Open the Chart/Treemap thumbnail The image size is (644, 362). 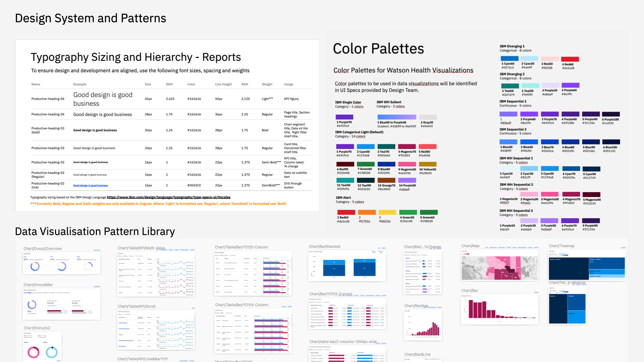coord(587,265)
